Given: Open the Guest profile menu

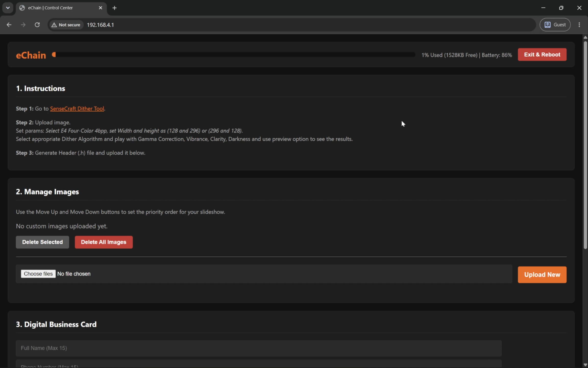Looking at the screenshot, I should (555, 25).
